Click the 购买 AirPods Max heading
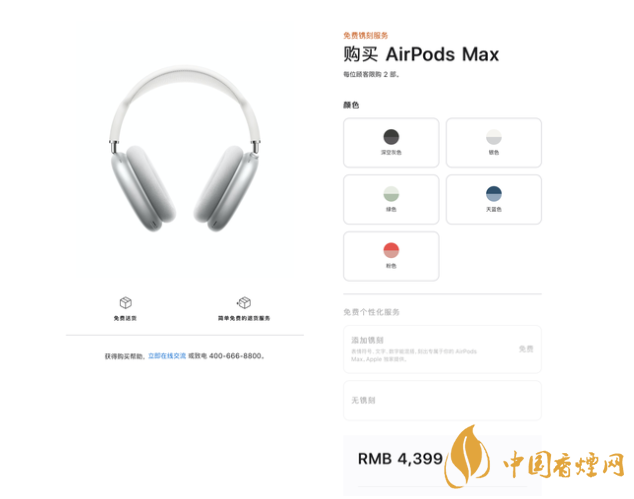This screenshot has width=634, height=499. click(421, 54)
